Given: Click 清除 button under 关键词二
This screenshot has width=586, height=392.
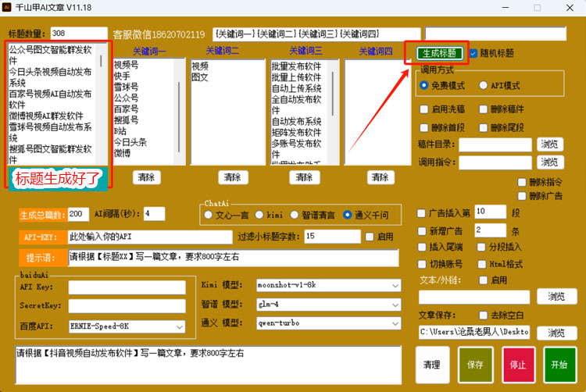Looking at the screenshot, I should point(233,177).
